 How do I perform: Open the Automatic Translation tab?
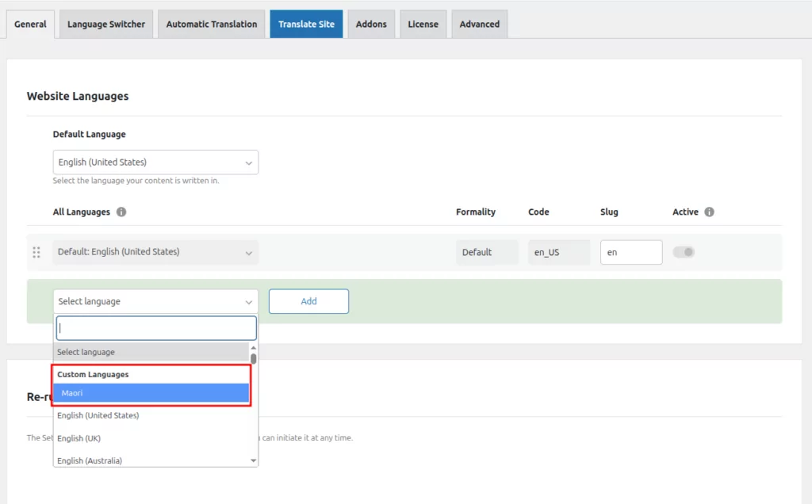[212, 24]
